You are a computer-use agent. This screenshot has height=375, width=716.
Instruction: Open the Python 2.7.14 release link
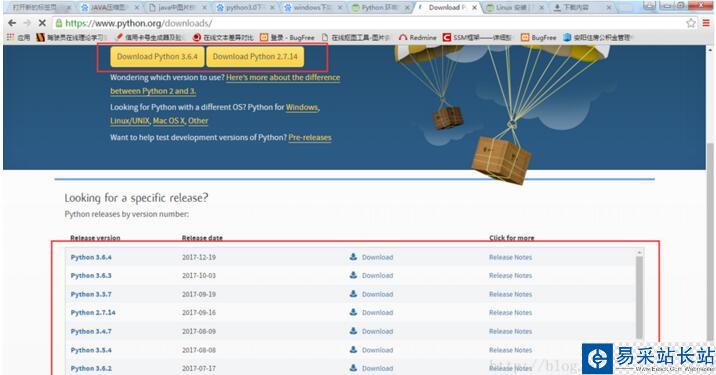(93, 312)
